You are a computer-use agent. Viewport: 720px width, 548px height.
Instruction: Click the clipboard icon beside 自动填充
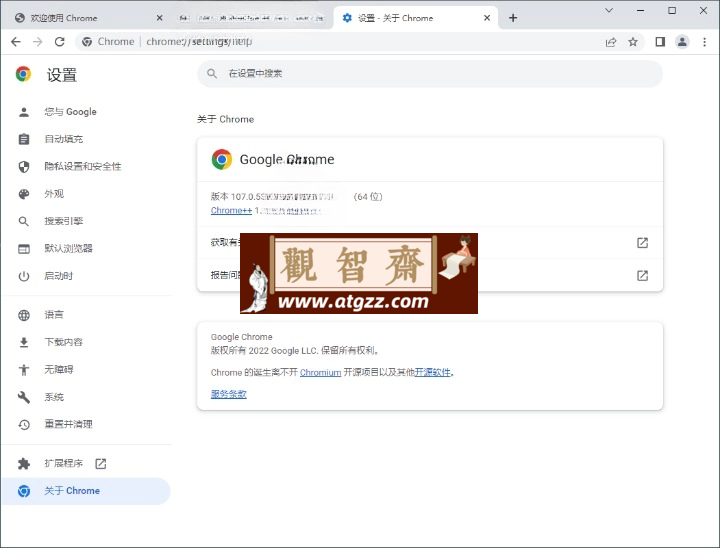click(24, 139)
